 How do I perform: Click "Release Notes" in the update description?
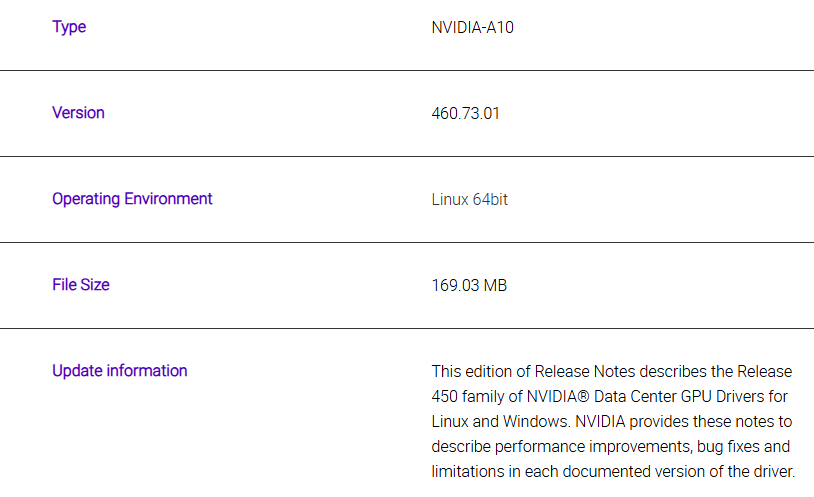point(581,371)
